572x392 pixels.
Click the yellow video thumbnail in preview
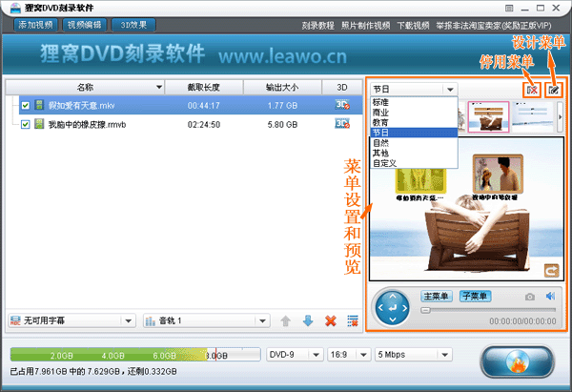[420, 181]
